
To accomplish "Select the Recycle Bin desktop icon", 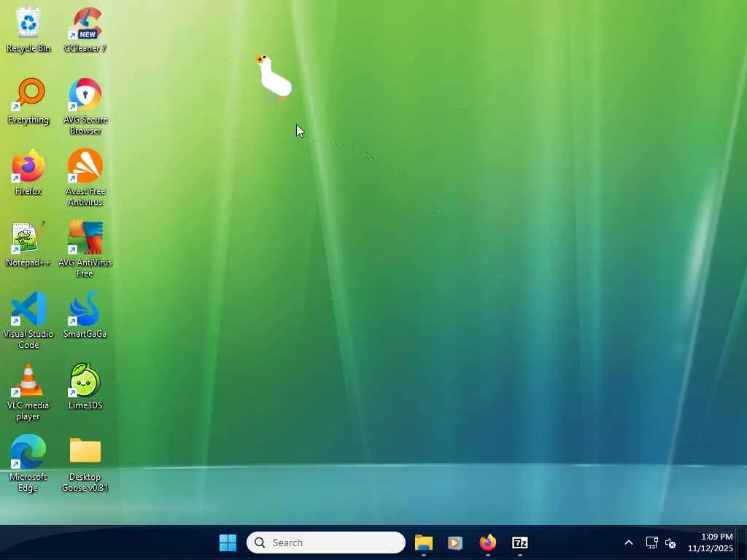I will (x=28, y=29).
